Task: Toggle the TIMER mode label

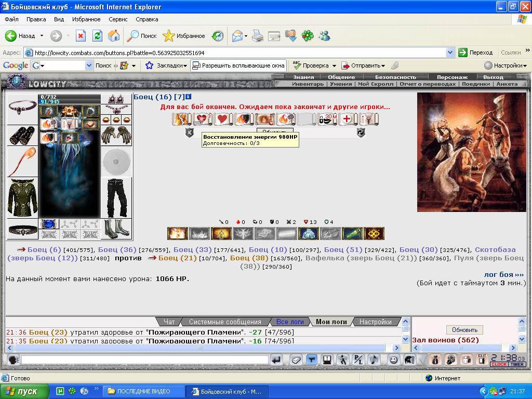Action: [x=517, y=364]
